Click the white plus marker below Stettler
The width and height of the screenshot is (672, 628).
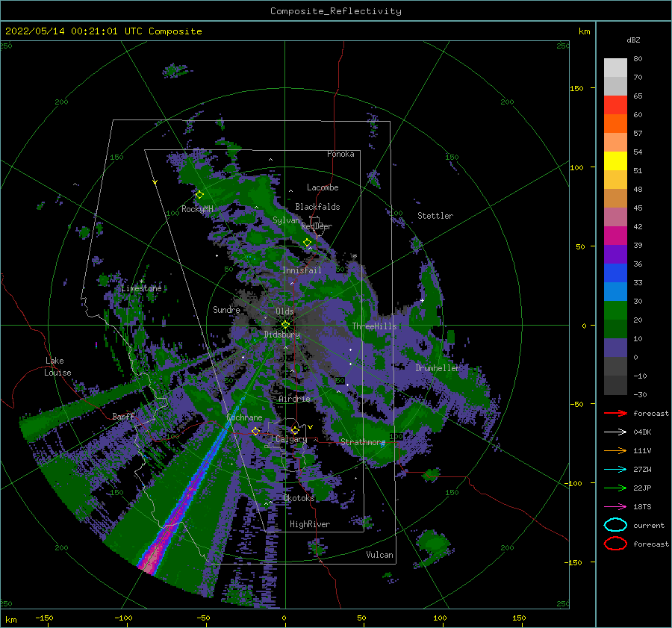tap(422, 300)
